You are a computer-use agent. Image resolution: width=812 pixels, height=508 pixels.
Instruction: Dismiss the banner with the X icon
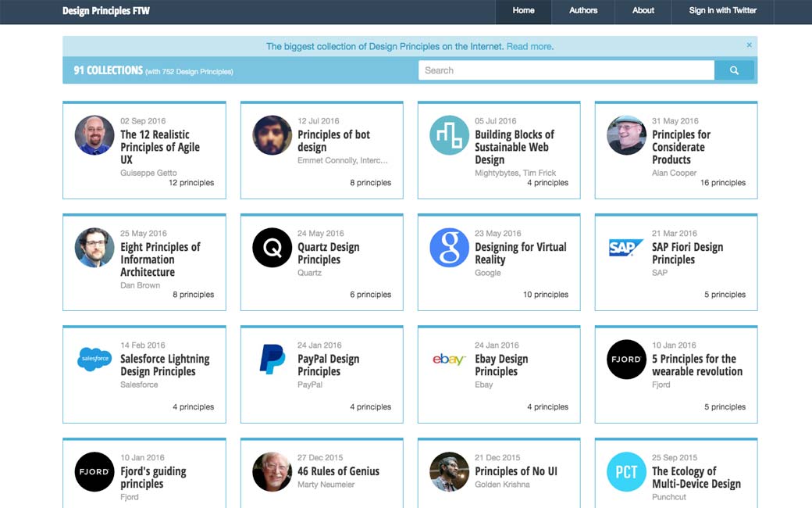tap(749, 45)
